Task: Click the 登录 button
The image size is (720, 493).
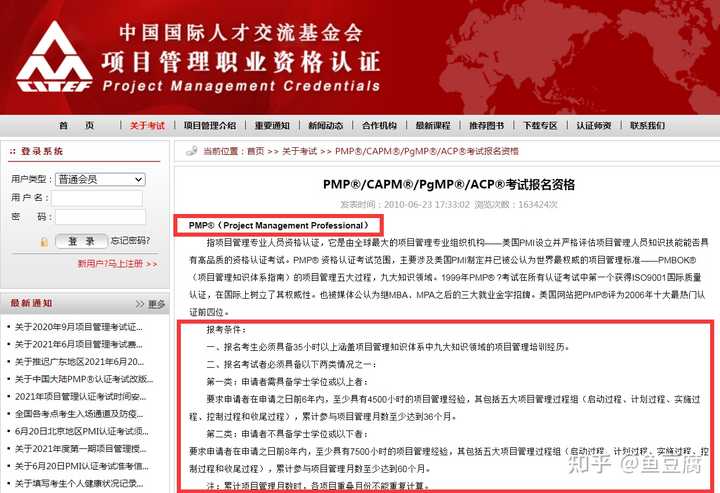Action: click(x=81, y=241)
